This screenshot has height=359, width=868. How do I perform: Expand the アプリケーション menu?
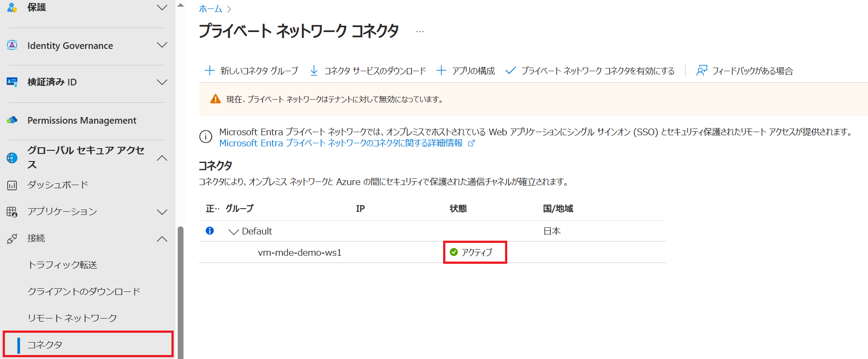click(x=162, y=212)
